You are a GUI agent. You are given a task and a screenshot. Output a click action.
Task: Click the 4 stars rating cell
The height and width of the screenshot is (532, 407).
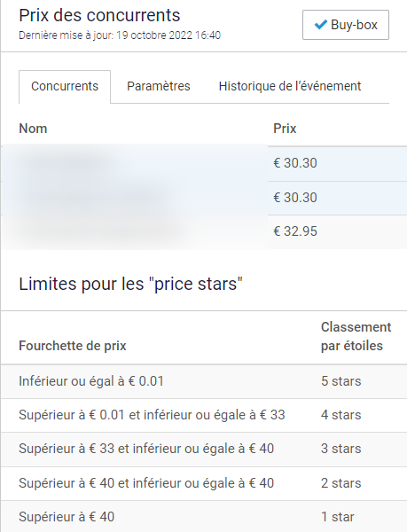coord(340,415)
